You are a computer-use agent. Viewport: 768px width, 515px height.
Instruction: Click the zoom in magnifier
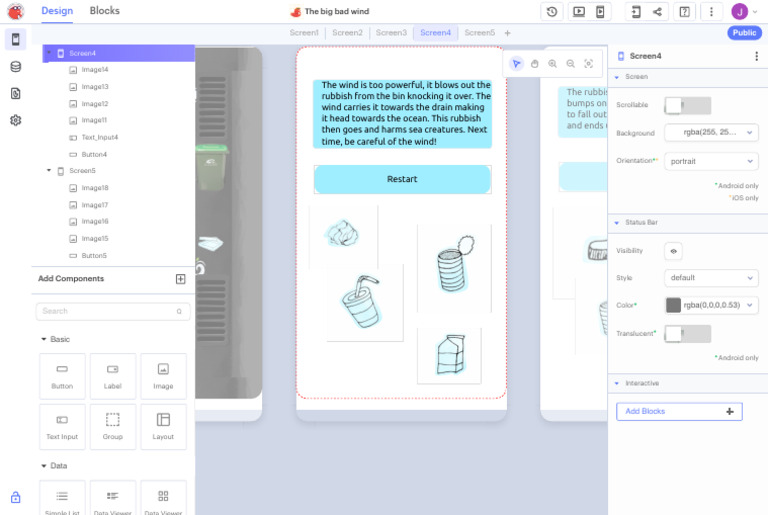click(x=552, y=64)
